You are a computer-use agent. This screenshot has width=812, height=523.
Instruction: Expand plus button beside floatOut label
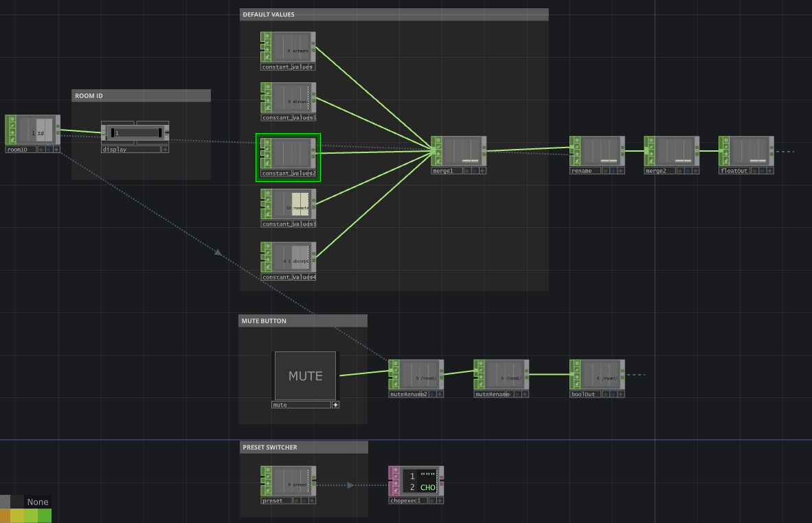pyautogui.click(x=770, y=171)
